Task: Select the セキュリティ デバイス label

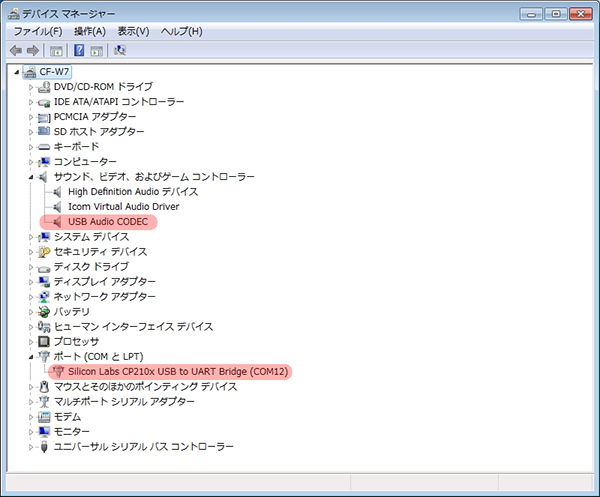Action: pyautogui.click(x=100, y=252)
